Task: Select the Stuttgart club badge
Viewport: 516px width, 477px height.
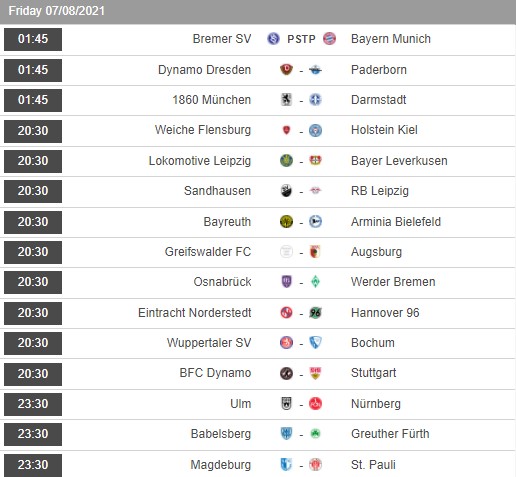Action: [x=315, y=373]
